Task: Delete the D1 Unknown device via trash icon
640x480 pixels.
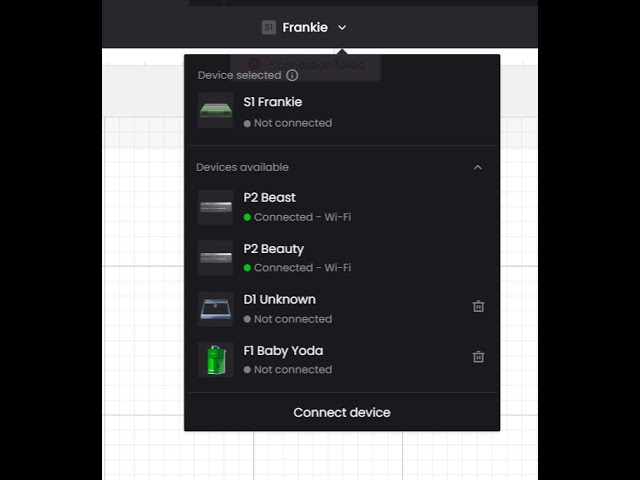Action: (478, 306)
